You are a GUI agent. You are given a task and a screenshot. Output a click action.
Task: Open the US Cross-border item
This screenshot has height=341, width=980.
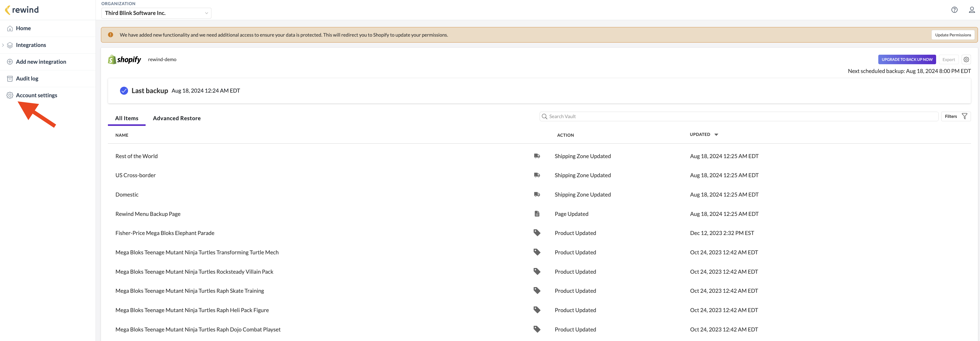136,175
